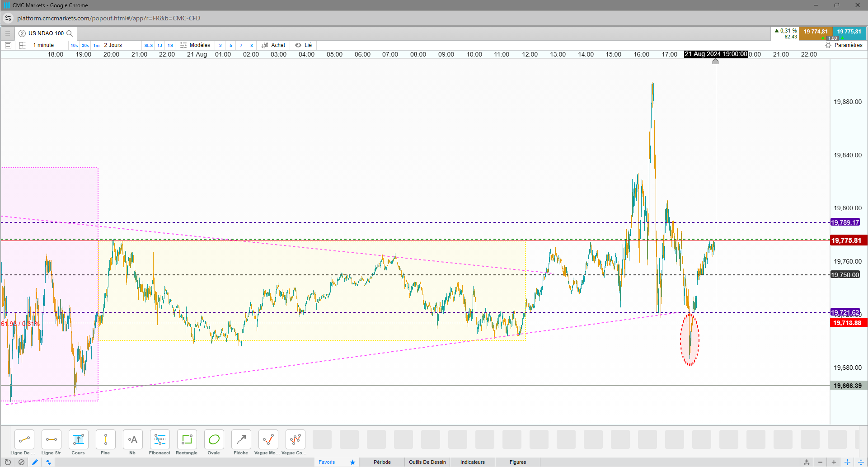Open the 2 Jours range dropdown
Viewport: 868px width, 467px height.
113,45
